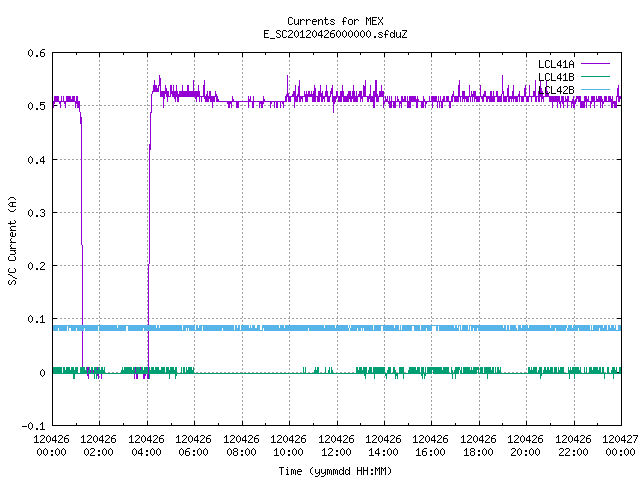The width and height of the screenshot is (640, 480).
Task: Click the y-axis tick value 0.4
Action: 36,160
